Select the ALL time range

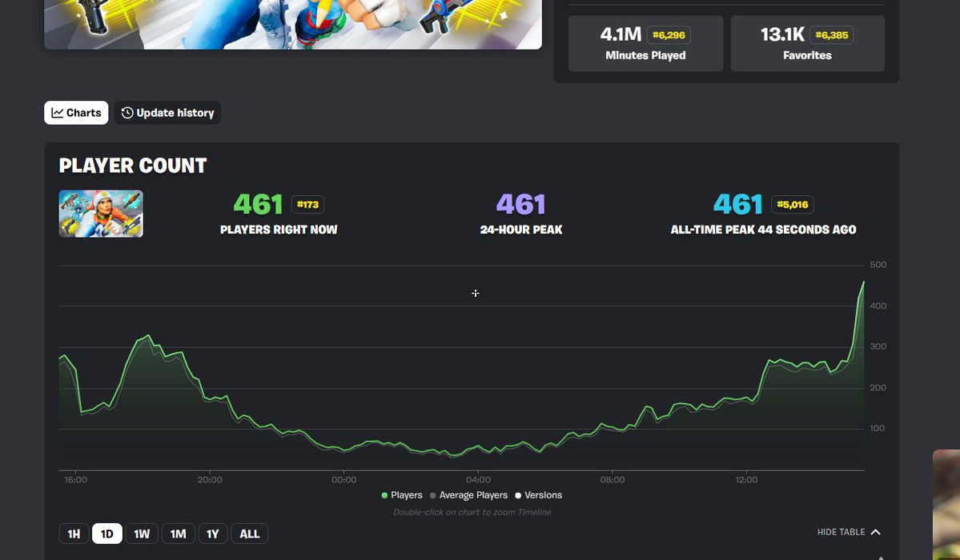pyautogui.click(x=249, y=534)
